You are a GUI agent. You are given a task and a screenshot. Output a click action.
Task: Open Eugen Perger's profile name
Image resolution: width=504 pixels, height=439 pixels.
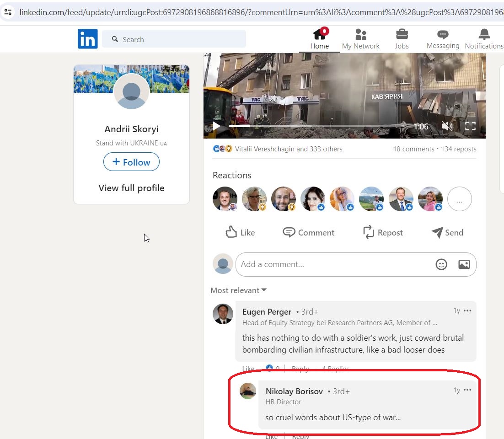click(267, 312)
